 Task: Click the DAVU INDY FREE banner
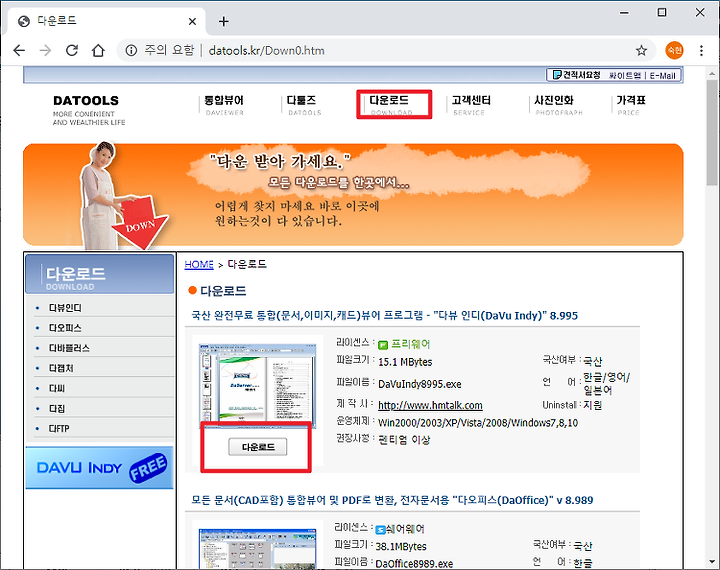tap(99, 468)
